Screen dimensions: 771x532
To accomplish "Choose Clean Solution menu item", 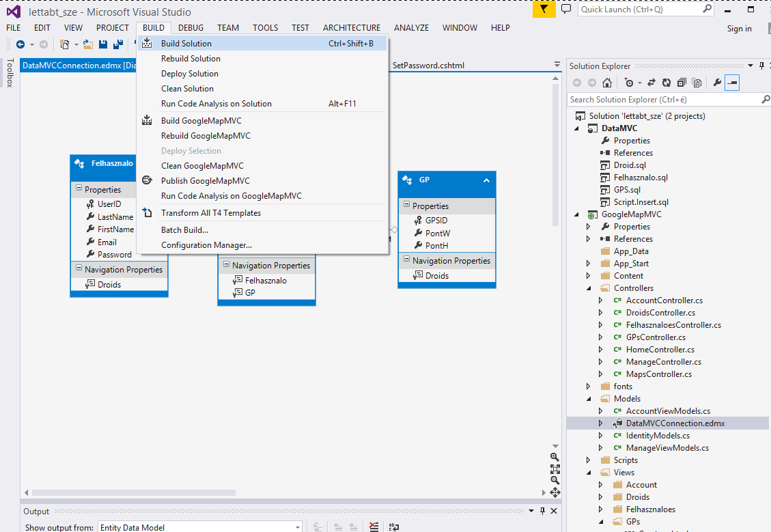I will 262,89.
